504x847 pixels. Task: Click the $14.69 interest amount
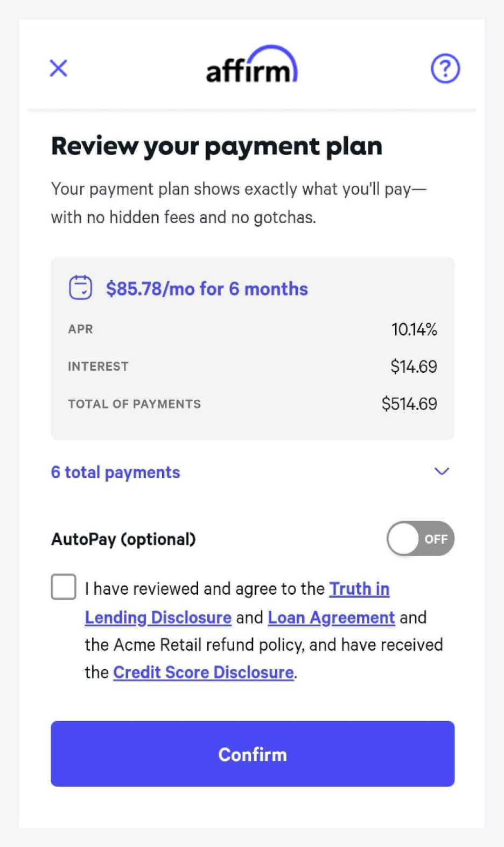click(x=414, y=366)
